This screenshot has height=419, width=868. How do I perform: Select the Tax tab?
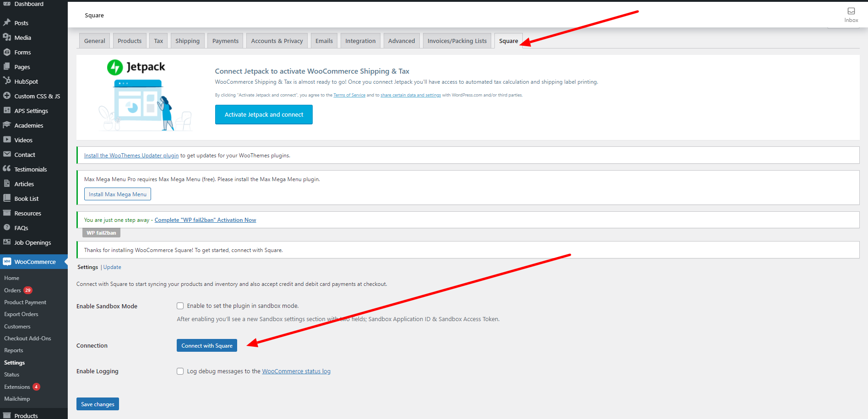point(158,41)
